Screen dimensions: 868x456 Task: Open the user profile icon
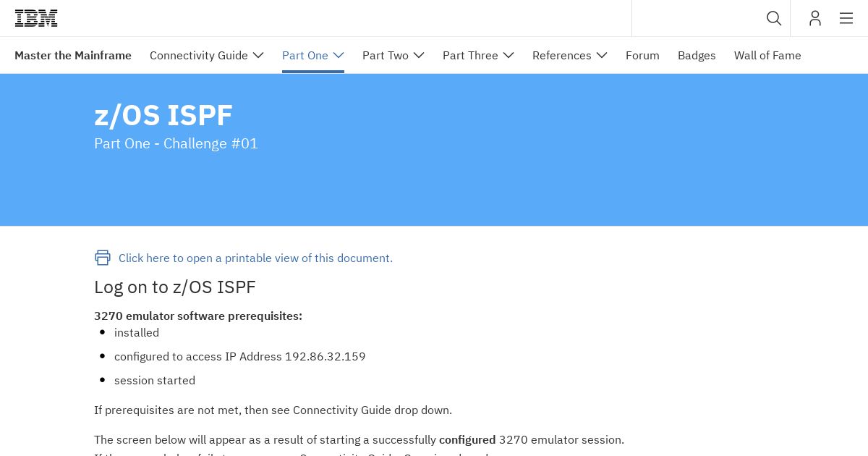[x=815, y=18]
